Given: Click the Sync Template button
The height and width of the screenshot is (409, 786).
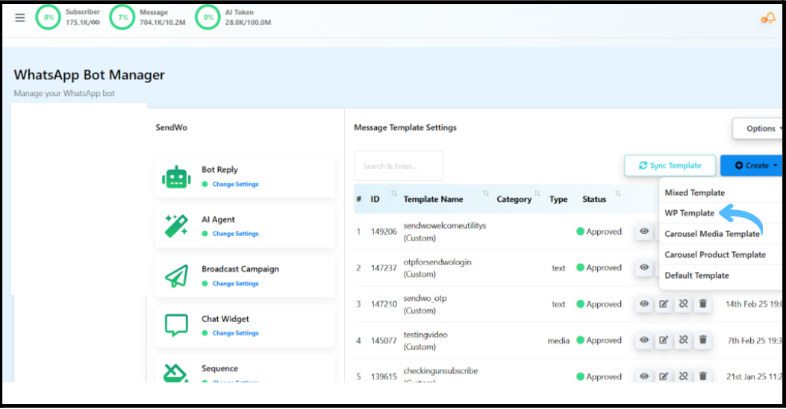Looking at the screenshot, I should tap(669, 165).
